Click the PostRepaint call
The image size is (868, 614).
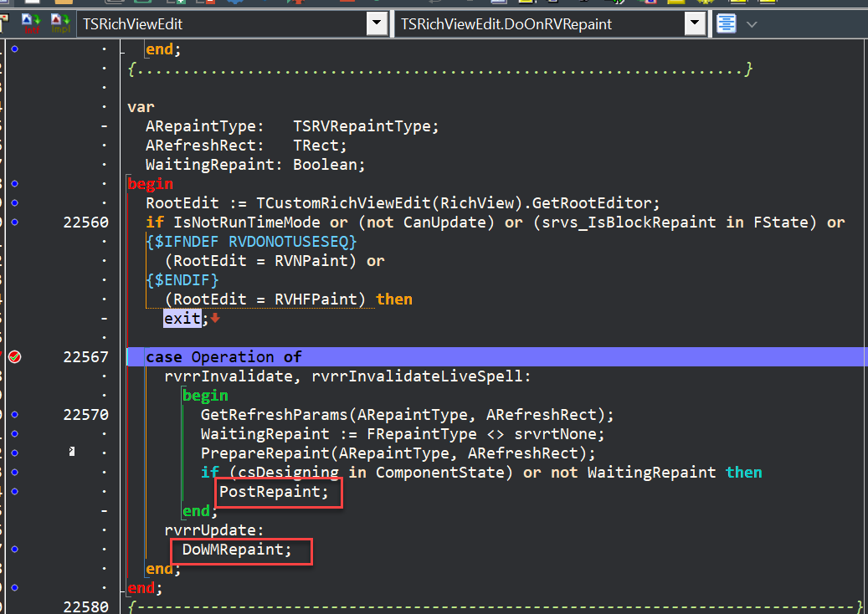(270, 491)
